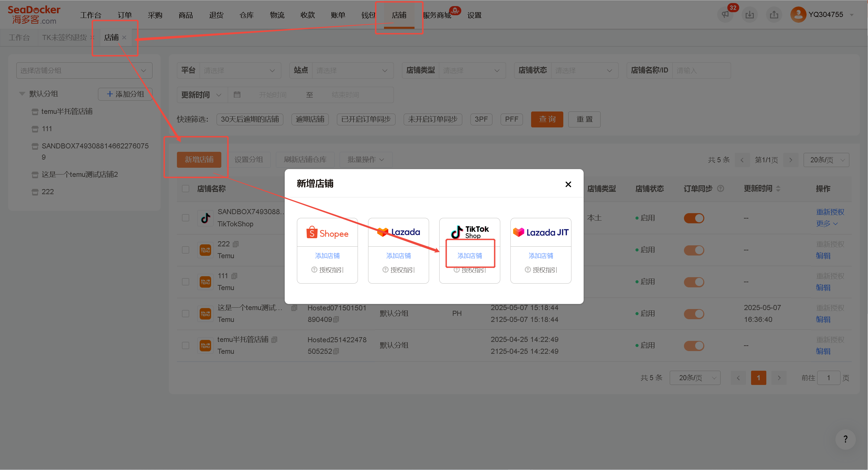Open the 站点 site dropdown
Screen dimensions: 868x470
(352, 70)
